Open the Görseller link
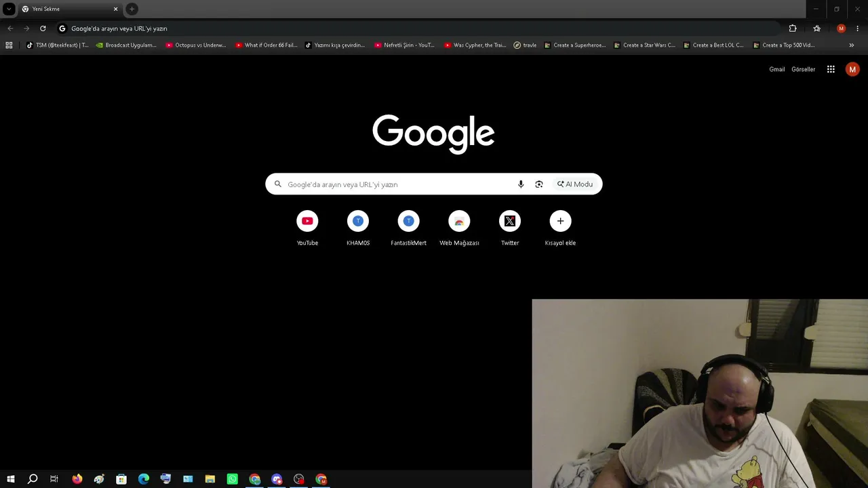The image size is (868, 488). [804, 69]
